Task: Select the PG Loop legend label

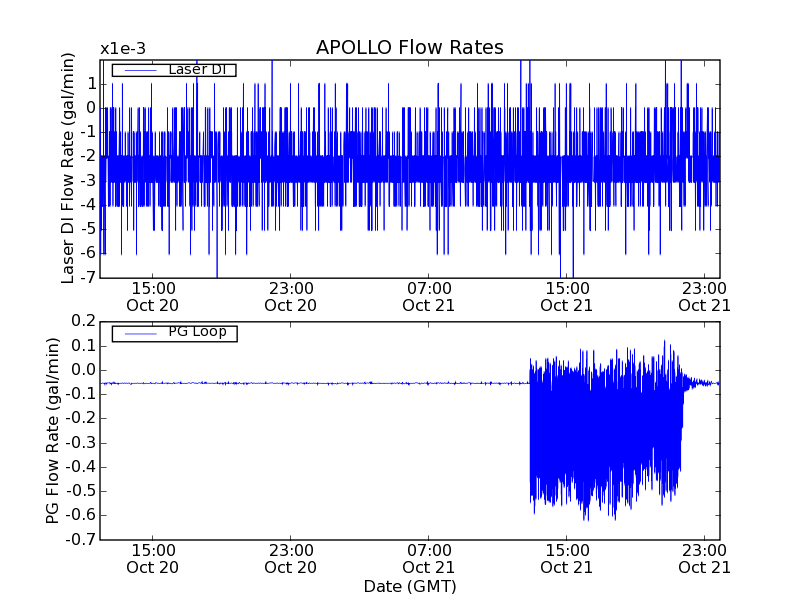Action: (196, 332)
